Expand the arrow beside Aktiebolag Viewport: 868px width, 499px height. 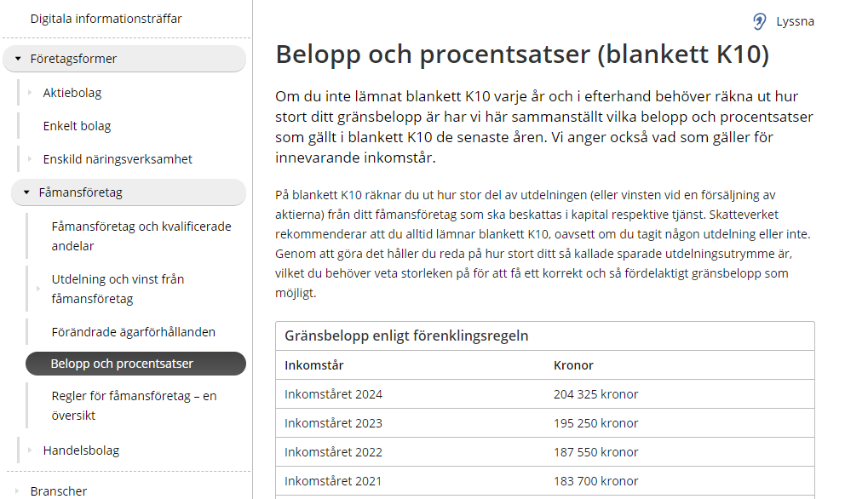click(28, 93)
